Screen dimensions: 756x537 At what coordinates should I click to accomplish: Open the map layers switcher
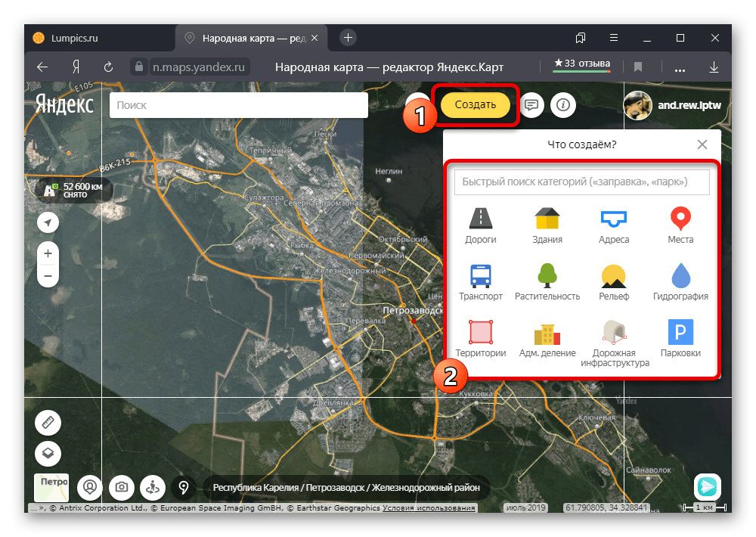pyautogui.click(x=48, y=453)
